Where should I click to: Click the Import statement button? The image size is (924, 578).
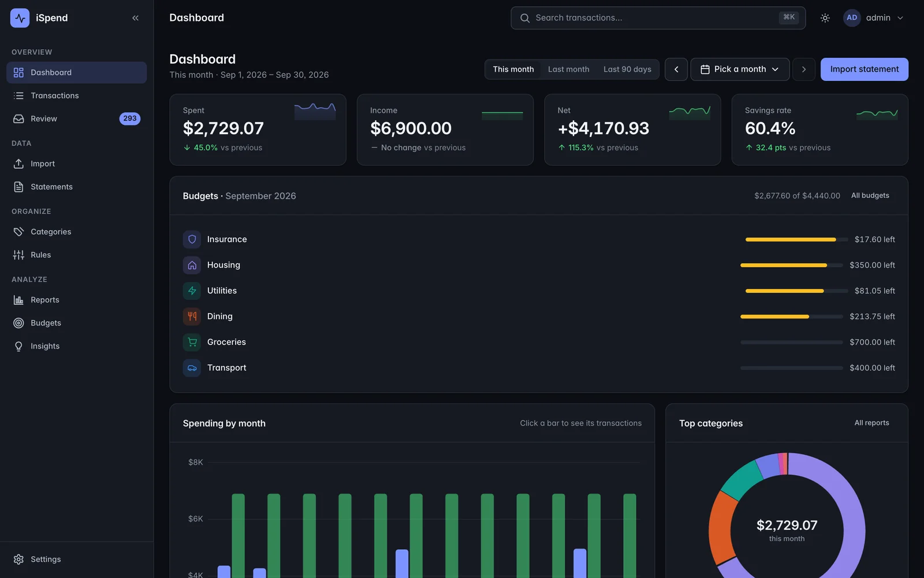click(x=865, y=69)
